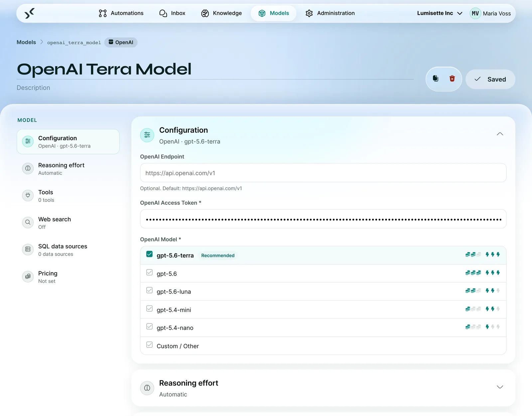This screenshot has height=416, width=532.
Task: Click the Tools plug icon in sidebar
Action: (28, 195)
